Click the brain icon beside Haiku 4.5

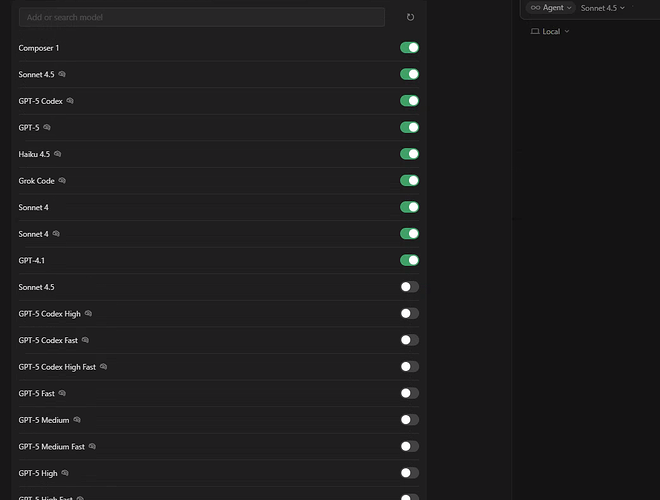coord(58,154)
